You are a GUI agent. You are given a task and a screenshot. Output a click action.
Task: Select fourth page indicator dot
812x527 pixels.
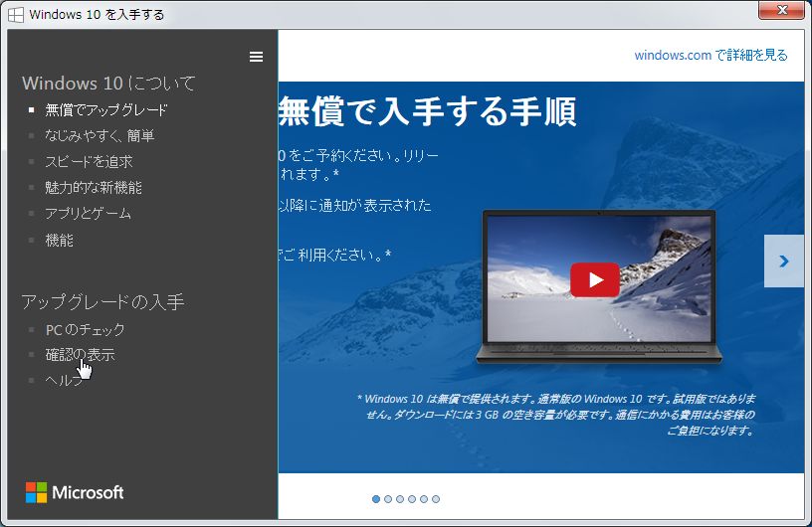point(412,499)
